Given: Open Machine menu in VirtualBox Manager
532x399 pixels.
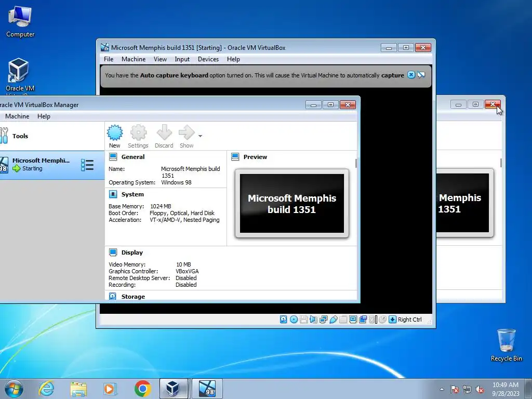Looking at the screenshot, I should coord(17,116).
